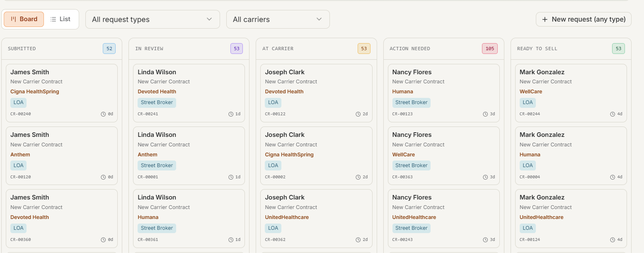The height and width of the screenshot is (253, 644).
Task: Click clock icon on card CR-00001
Action: tap(231, 177)
